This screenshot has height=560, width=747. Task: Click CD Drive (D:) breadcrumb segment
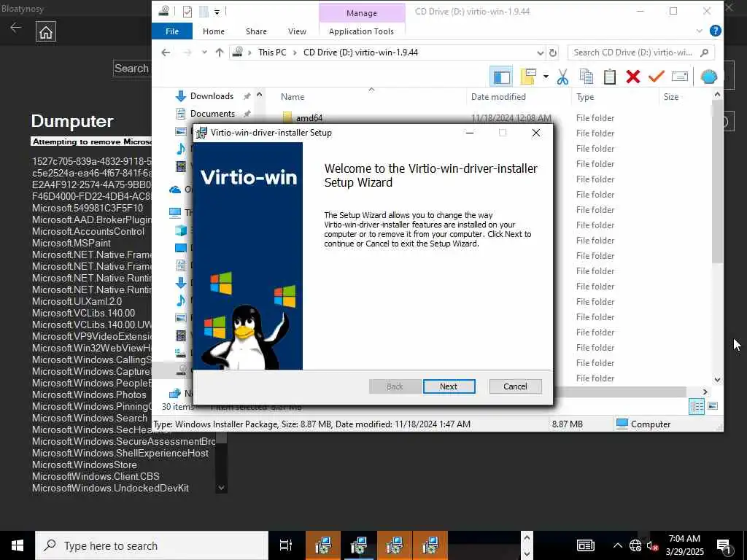[x=360, y=52]
